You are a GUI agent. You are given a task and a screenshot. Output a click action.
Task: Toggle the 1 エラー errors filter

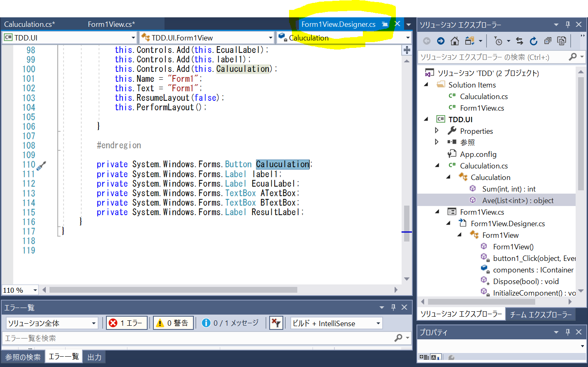pyautogui.click(x=127, y=322)
